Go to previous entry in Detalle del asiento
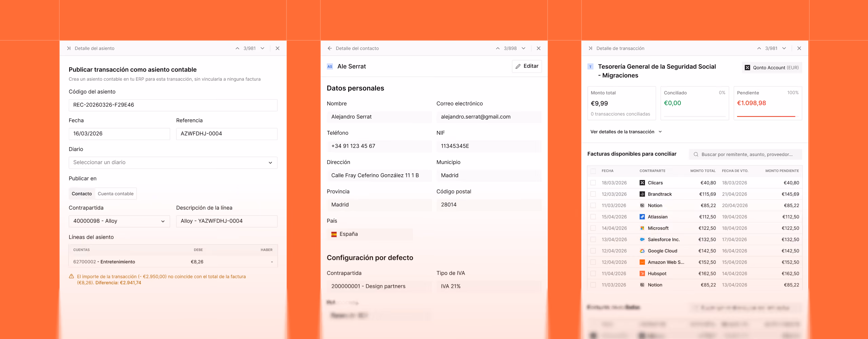Screen dimensions: 868x339 (x=237, y=48)
